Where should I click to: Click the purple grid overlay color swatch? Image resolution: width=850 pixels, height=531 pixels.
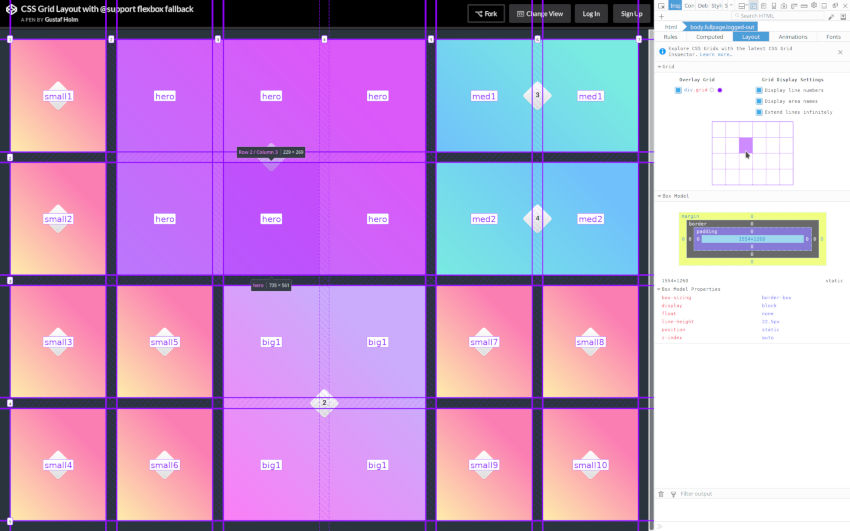pos(720,90)
